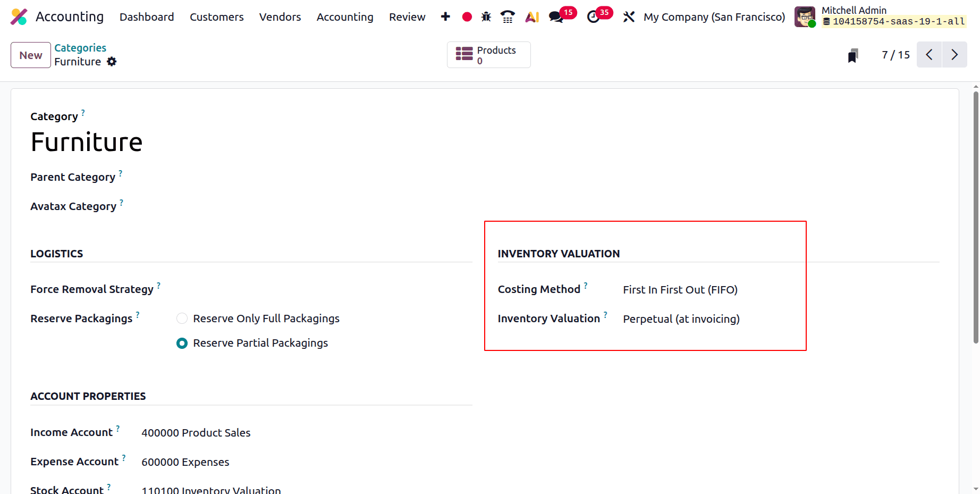Show help tooltip for Force Removal Strategy

click(159, 285)
